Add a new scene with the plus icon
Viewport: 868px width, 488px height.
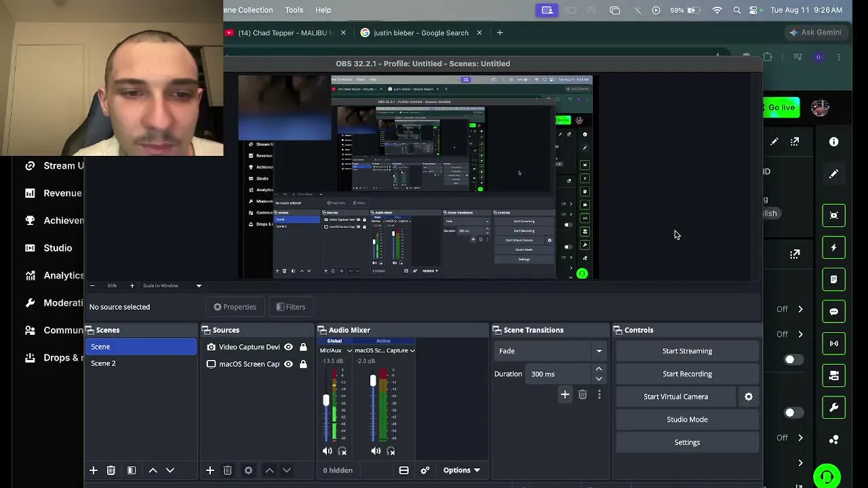[94, 470]
